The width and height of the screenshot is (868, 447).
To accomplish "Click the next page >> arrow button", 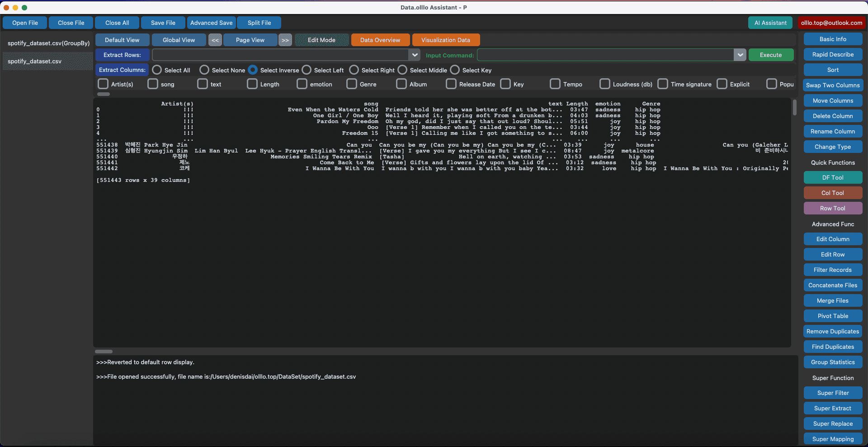I will click(x=285, y=40).
